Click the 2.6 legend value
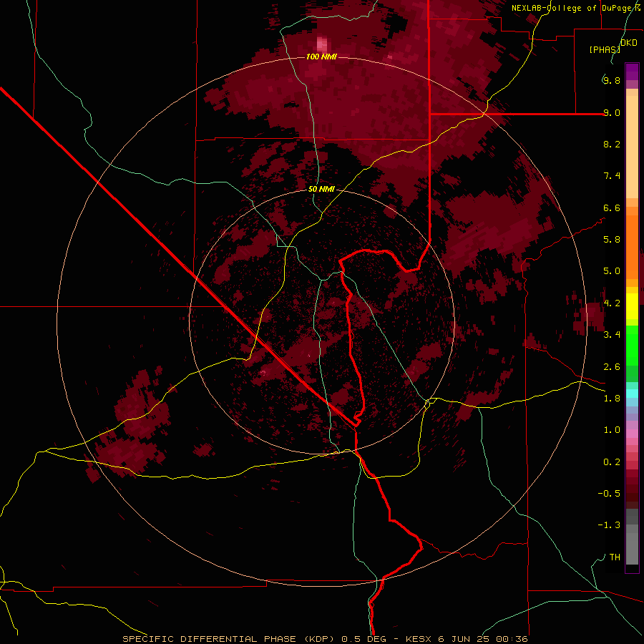Image resolution: width=644 pixels, height=644 pixels. coord(612,367)
